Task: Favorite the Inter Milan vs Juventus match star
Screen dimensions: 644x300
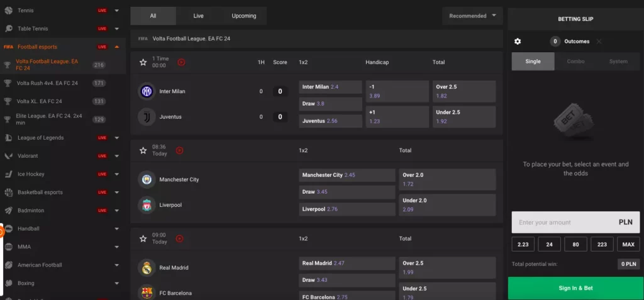Action: point(143,62)
